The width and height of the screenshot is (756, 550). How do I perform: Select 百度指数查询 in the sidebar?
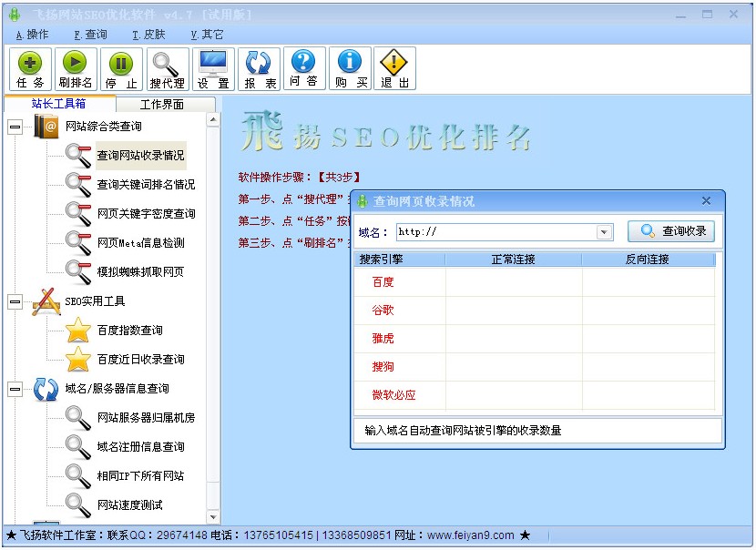[141, 331]
